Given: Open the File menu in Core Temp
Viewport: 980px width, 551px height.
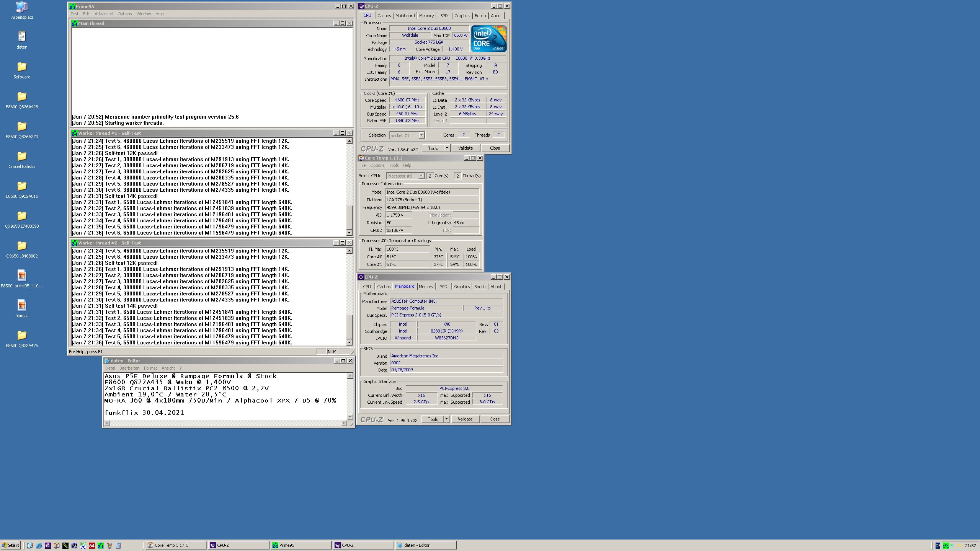Looking at the screenshot, I should pos(363,165).
